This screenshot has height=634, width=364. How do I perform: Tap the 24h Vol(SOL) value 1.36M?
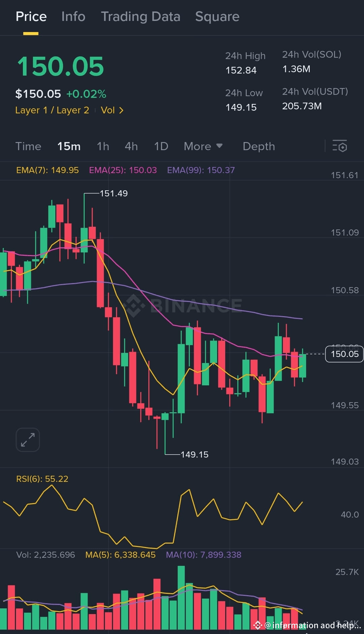click(296, 69)
